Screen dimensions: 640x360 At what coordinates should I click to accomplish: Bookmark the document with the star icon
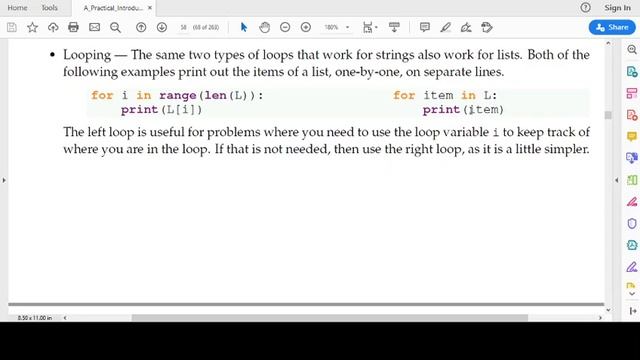(32, 27)
